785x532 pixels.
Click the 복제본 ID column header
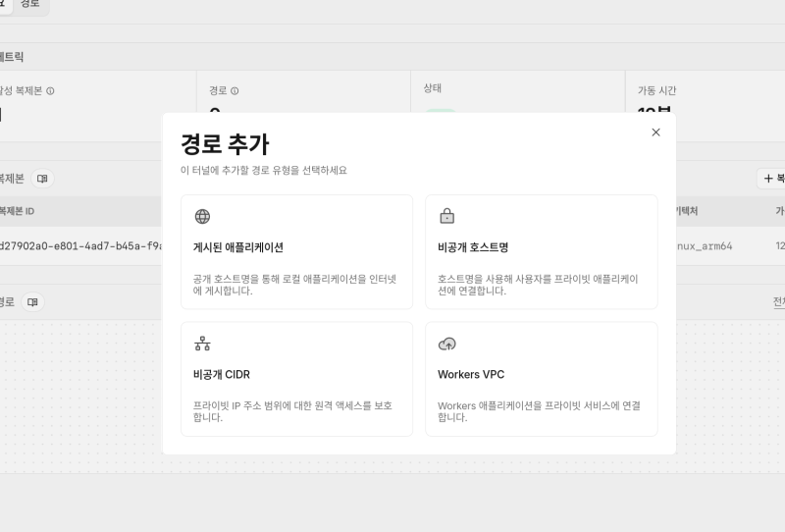pos(18,211)
